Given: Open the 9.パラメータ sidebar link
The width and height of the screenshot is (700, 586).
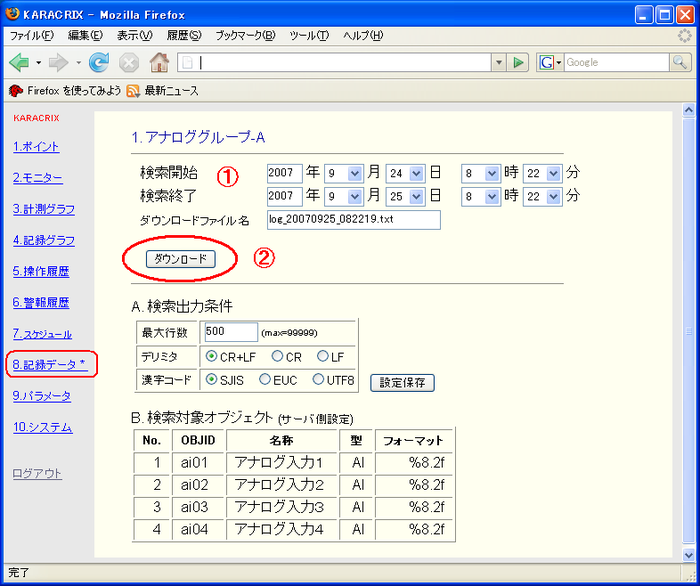Looking at the screenshot, I should pyautogui.click(x=42, y=396).
